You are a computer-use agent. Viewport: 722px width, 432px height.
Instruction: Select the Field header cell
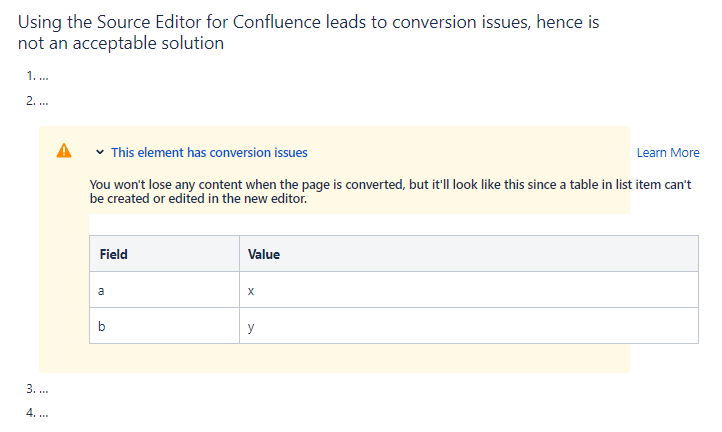click(x=164, y=254)
